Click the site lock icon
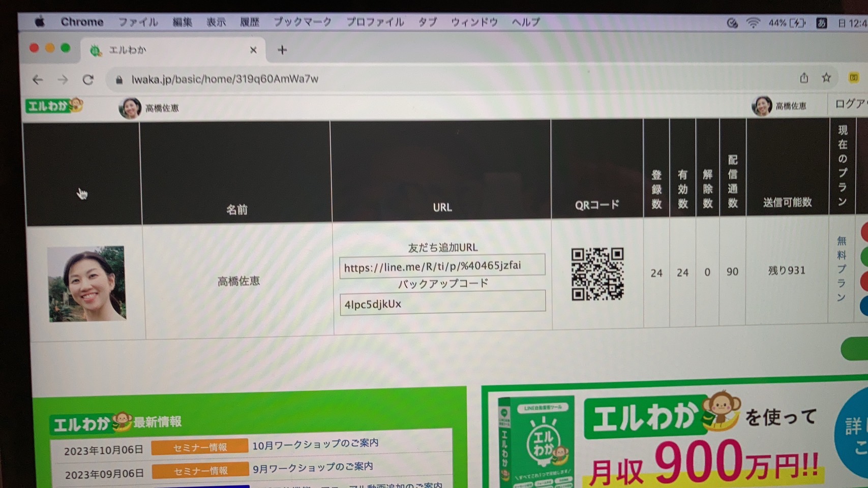This screenshot has width=868, height=488. (x=119, y=80)
